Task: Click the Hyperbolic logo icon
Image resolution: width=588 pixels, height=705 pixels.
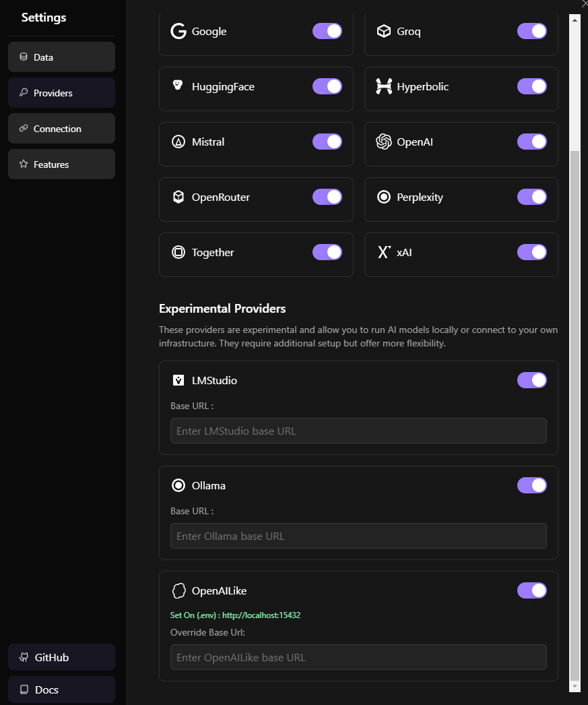Action: pos(384,86)
